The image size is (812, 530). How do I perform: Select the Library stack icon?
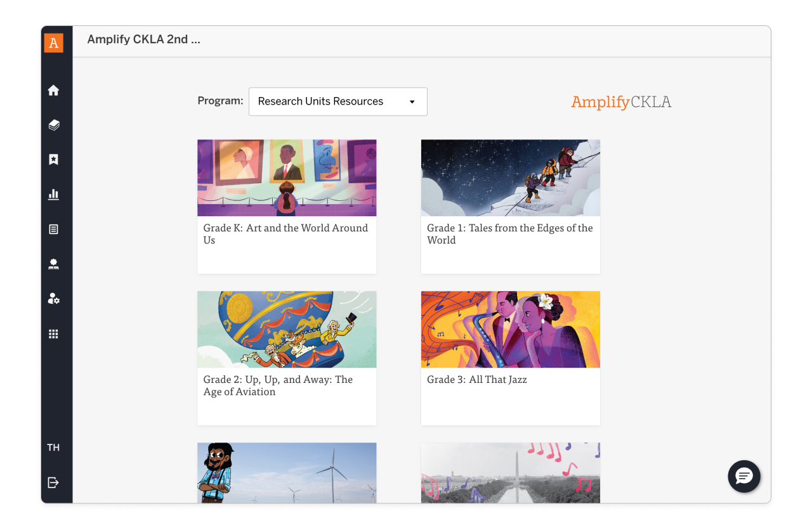54,125
